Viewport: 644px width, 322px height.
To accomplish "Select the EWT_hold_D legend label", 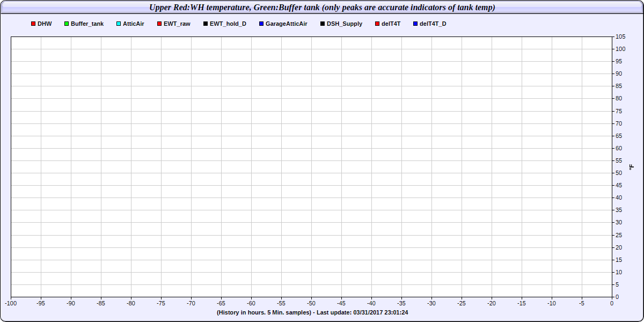I will pyautogui.click(x=228, y=24).
